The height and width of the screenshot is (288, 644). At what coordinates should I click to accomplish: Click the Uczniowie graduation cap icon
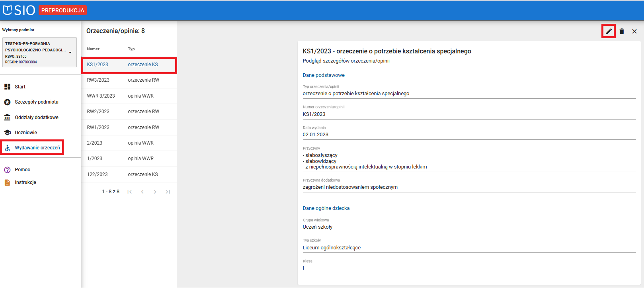7,133
